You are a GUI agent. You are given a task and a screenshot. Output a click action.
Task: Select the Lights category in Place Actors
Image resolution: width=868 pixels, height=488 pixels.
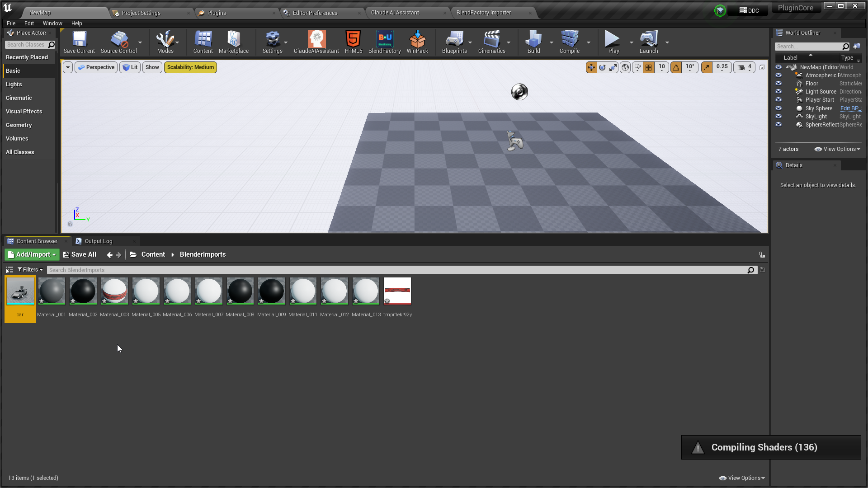click(x=14, y=84)
